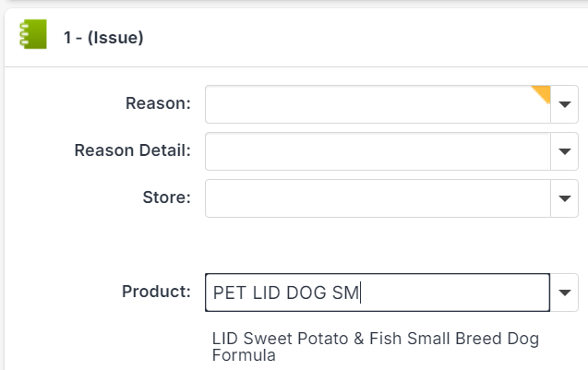The width and height of the screenshot is (588, 370).
Task: Click the orange corner marker in Reason field
Action: click(543, 91)
